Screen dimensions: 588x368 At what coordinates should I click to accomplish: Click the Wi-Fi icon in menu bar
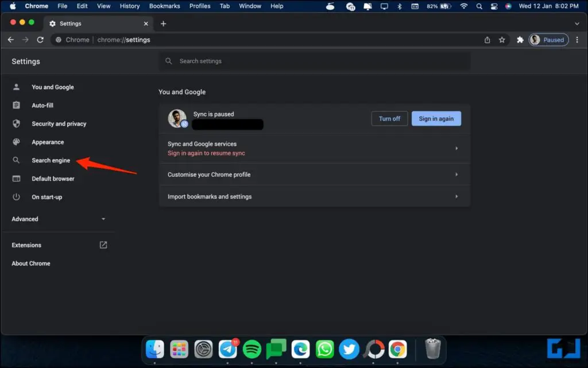464,6
